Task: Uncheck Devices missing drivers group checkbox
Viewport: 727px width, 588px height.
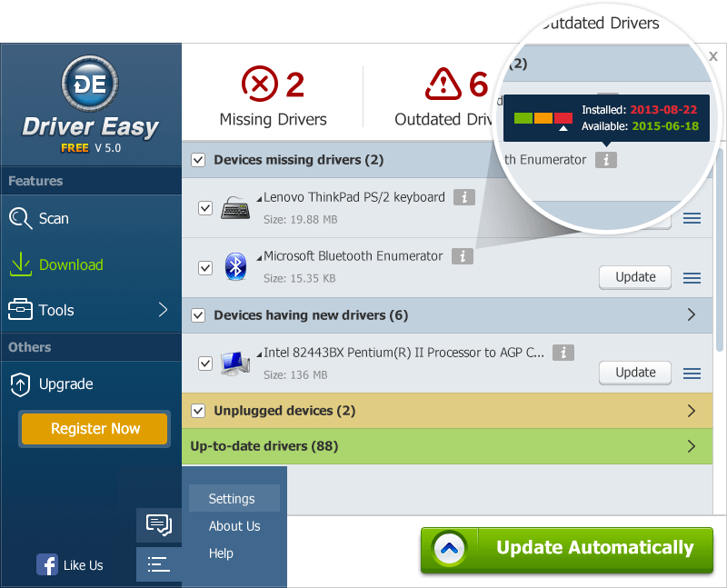Action: click(198, 160)
